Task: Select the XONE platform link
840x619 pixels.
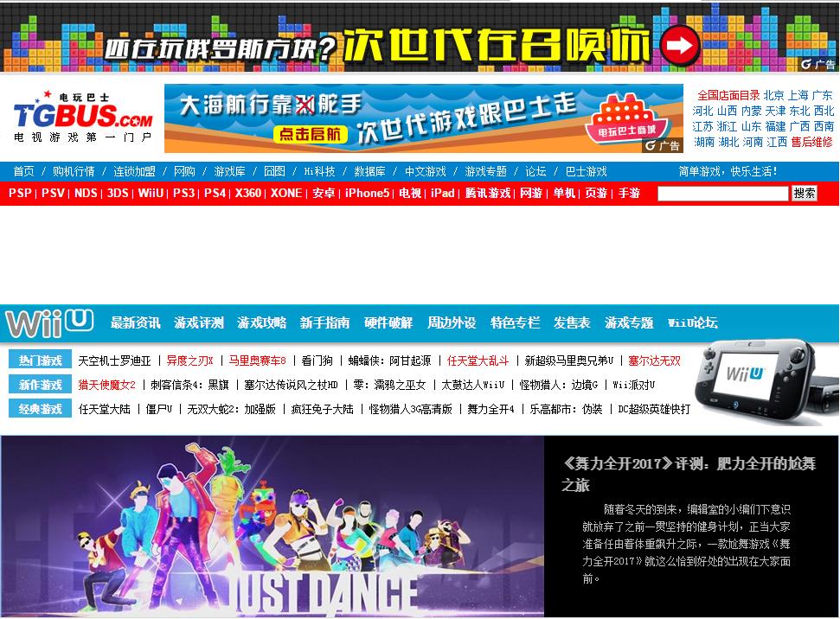Action: [x=286, y=193]
